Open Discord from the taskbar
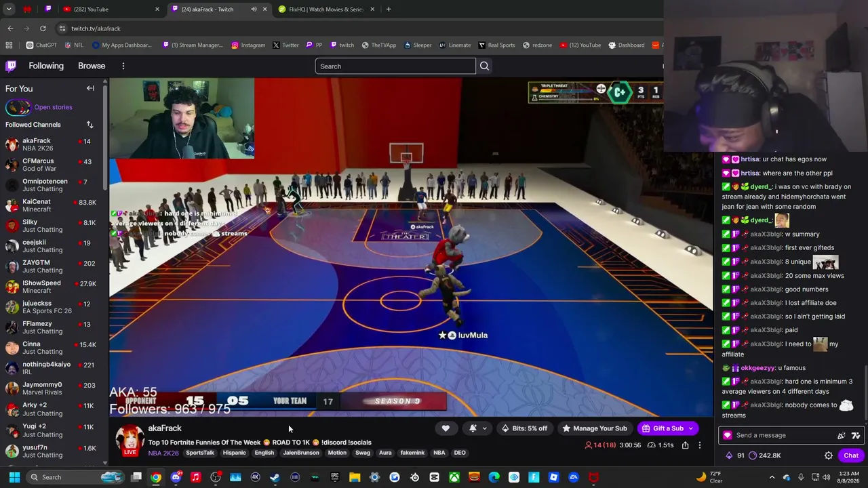Screen dimensions: 868x488 tap(176, 477)
